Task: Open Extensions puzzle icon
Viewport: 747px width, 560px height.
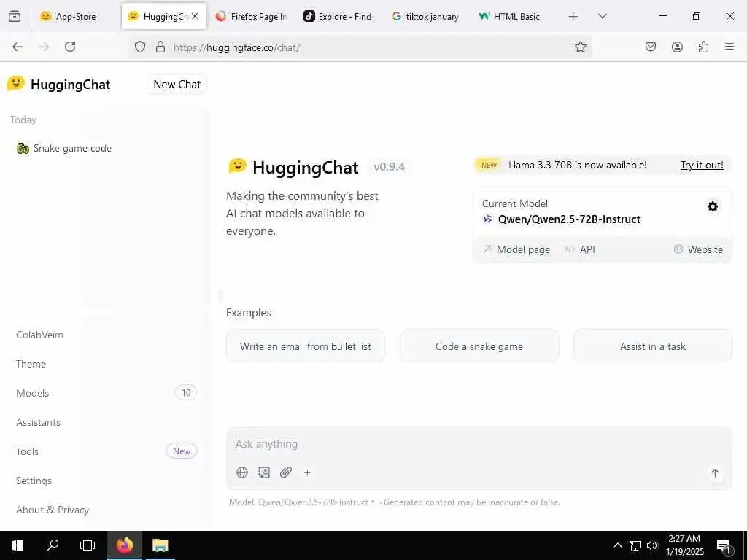Action: (x=703, y=47)
